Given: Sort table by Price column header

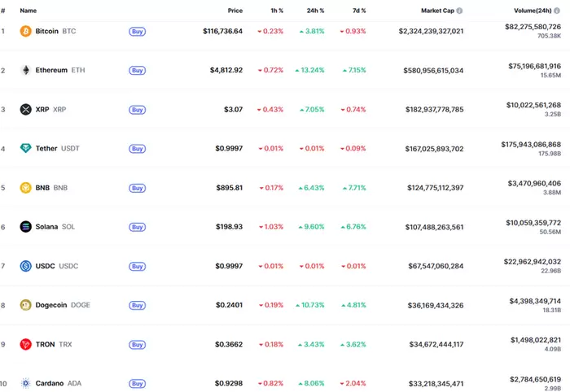Looking at the screenshot, I should click(235, 11).
